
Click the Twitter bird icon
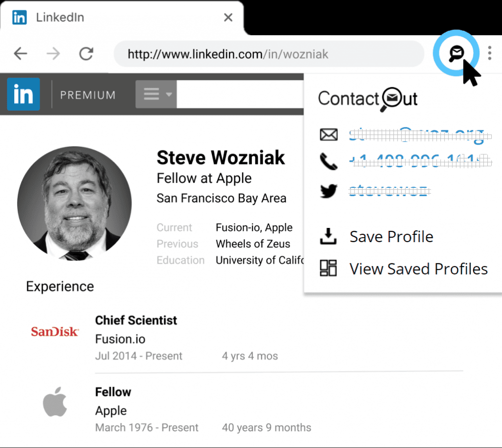328,190
